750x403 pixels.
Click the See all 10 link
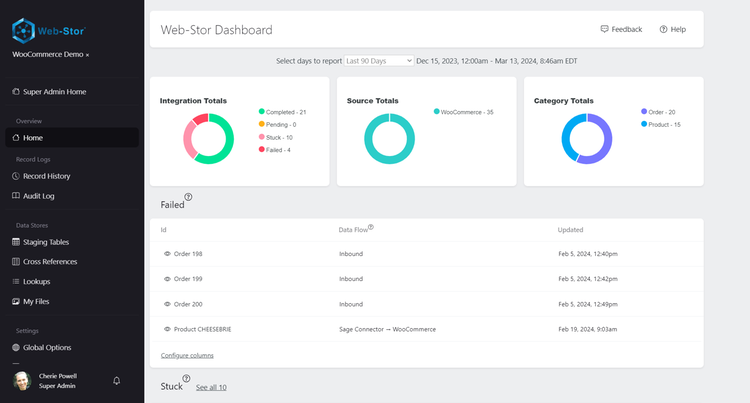point(211,387)
